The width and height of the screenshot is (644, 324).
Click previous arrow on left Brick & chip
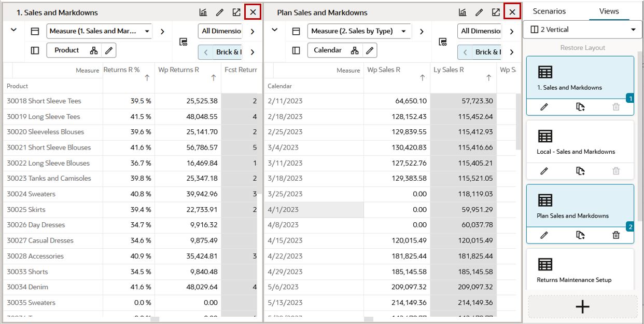tap(206, 52)
